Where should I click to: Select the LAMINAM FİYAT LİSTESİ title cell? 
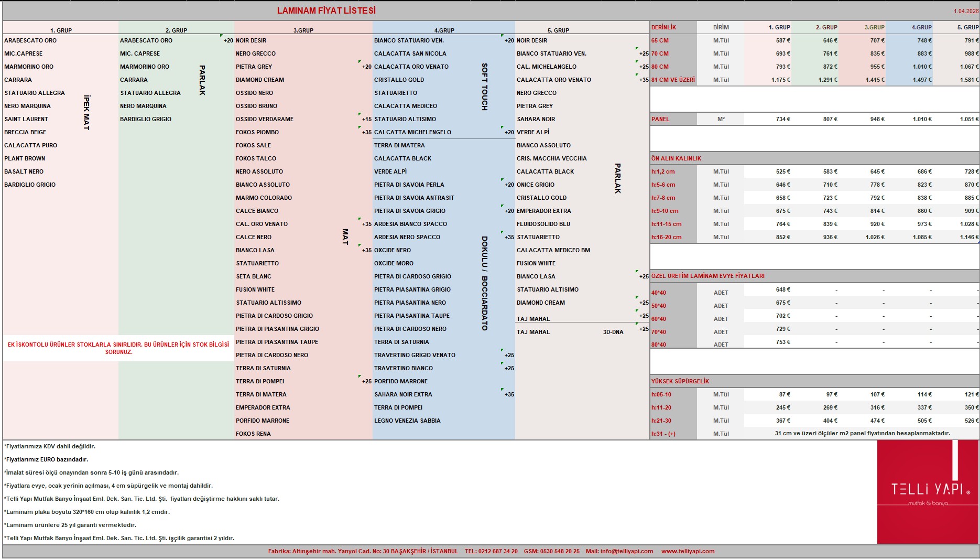326,10
